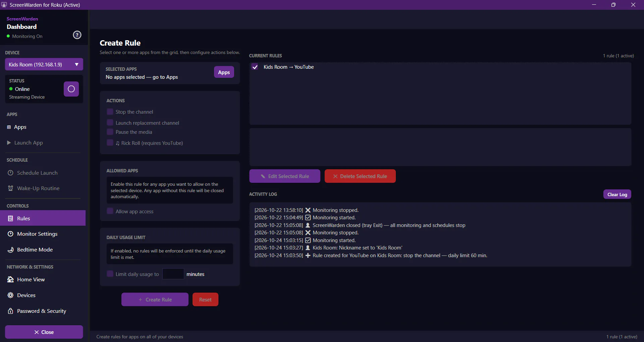Tick 'Launch replacement channel' checkbox
Viewport: 644px width, 342px height.
pyautogui.click(x=110, y=122)
